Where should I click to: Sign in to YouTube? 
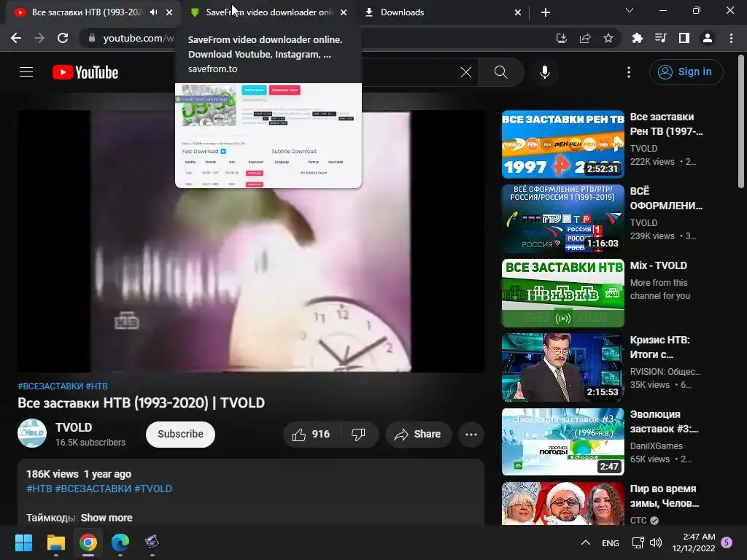pyautogui.click(x=686, y=72)
